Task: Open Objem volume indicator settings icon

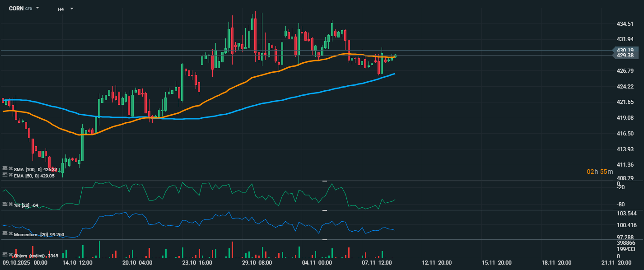Action: click(x=5, y=255)
